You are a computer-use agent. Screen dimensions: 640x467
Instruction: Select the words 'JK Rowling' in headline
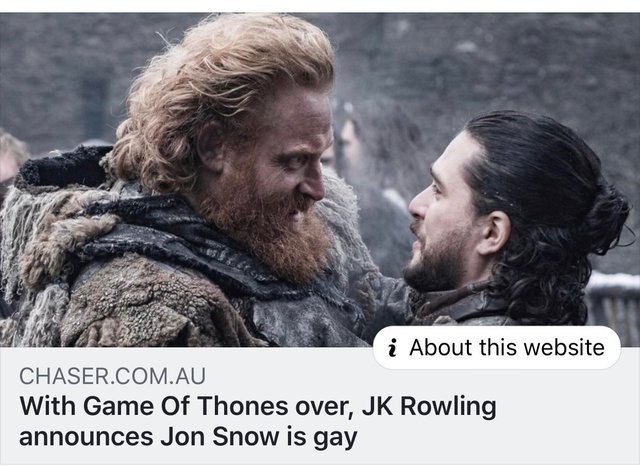pos(429,407)
